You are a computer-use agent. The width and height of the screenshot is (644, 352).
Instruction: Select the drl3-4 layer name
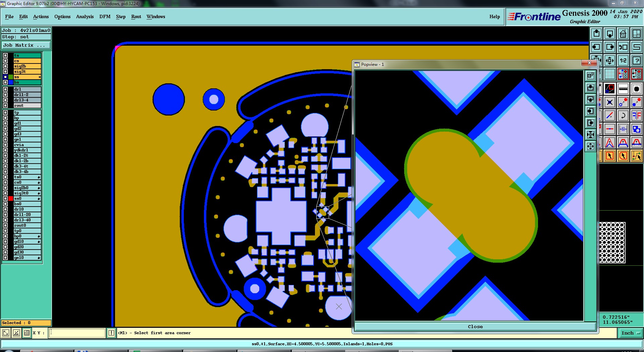click(27, 100)
